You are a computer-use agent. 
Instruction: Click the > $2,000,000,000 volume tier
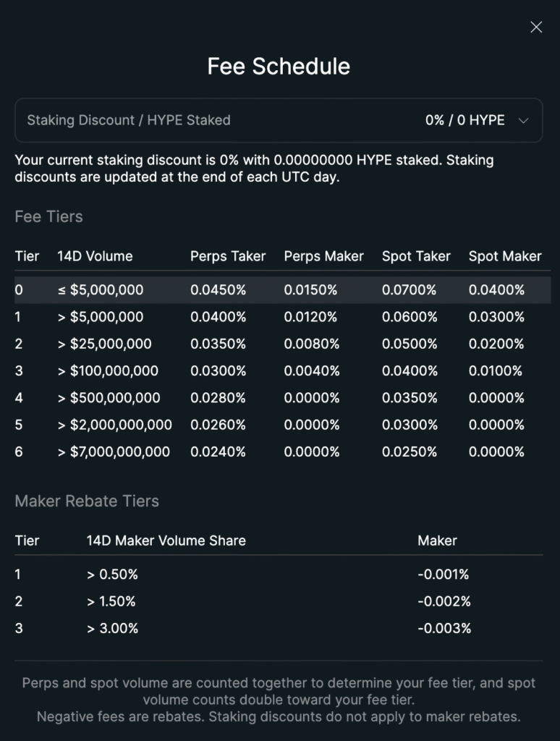[x=114, y=425]
